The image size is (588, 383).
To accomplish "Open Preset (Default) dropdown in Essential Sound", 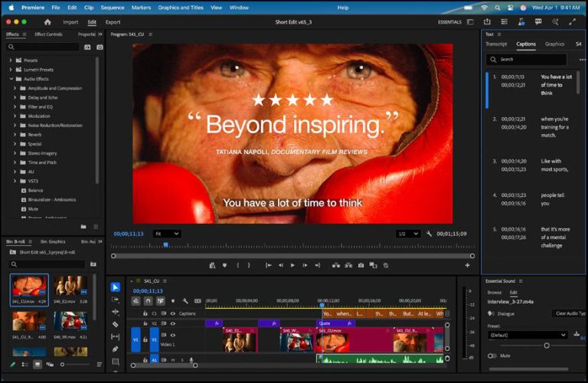I will [528, 335].
